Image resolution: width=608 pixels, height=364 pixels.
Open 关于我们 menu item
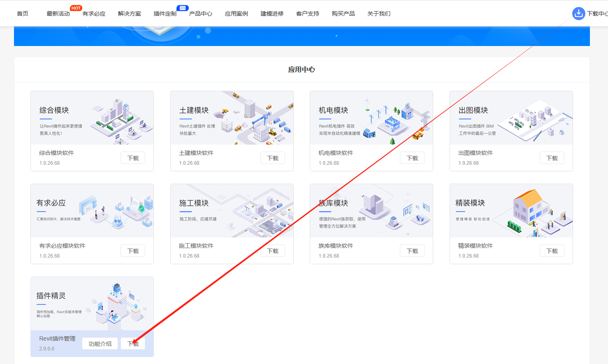click(379, 14)
